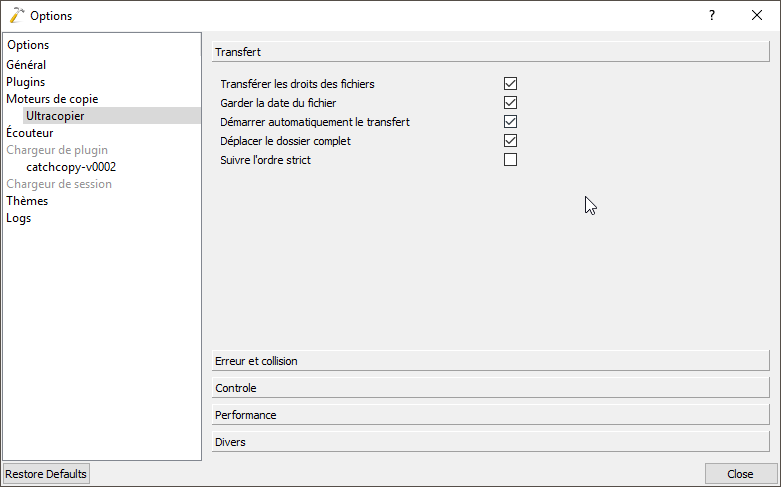The height and width of the screenshot is (487, 781).
Task: Select catchcopy-v0002 plugin entry
Action: point(71,167)
